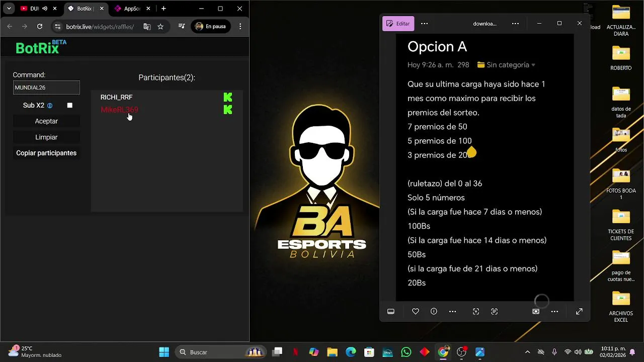
Task: Open the ROBERTO desktop folder
Action: click(621, 58)
